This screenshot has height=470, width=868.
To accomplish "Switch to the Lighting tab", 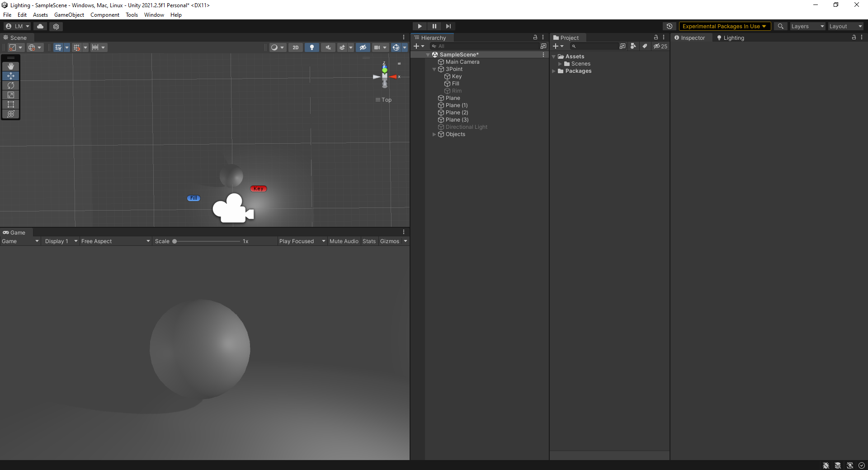I will 730,38.
